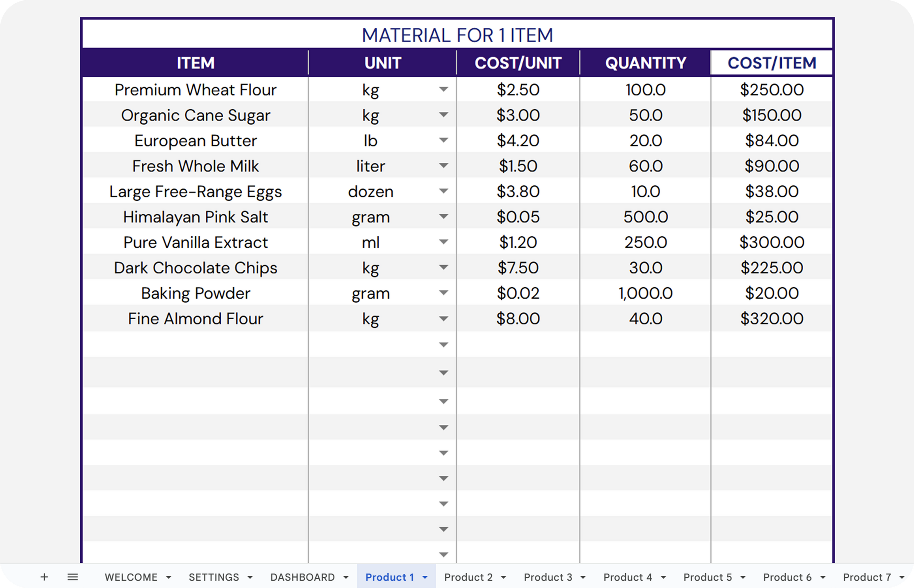Click the add sheet plus icon
Screen dimensions: 914x588
point(44,576)
